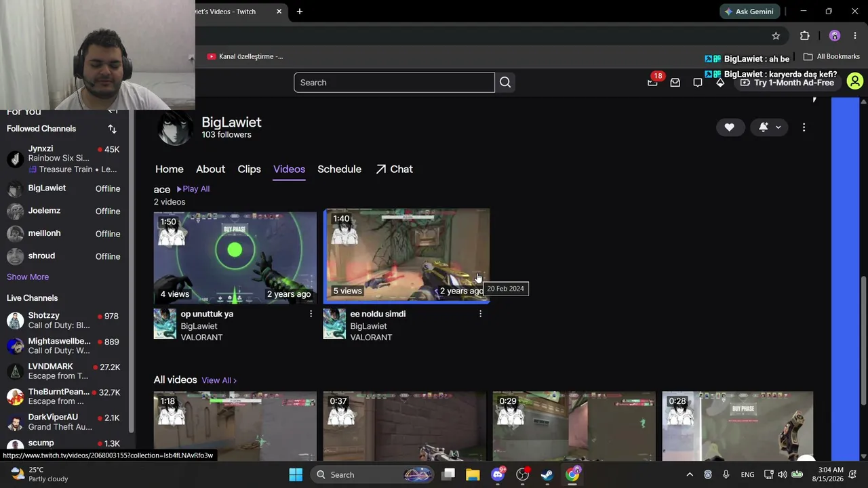Click the Ask Gemini button

pos(750,12)
